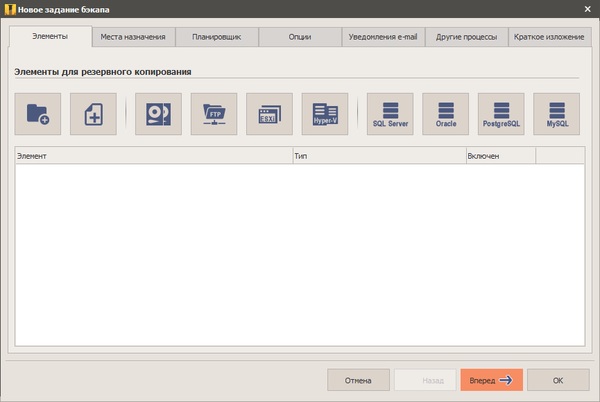Click the Вперед next button
The width and height of the screenshot is (600, 402).
click(x=491, y=380)
